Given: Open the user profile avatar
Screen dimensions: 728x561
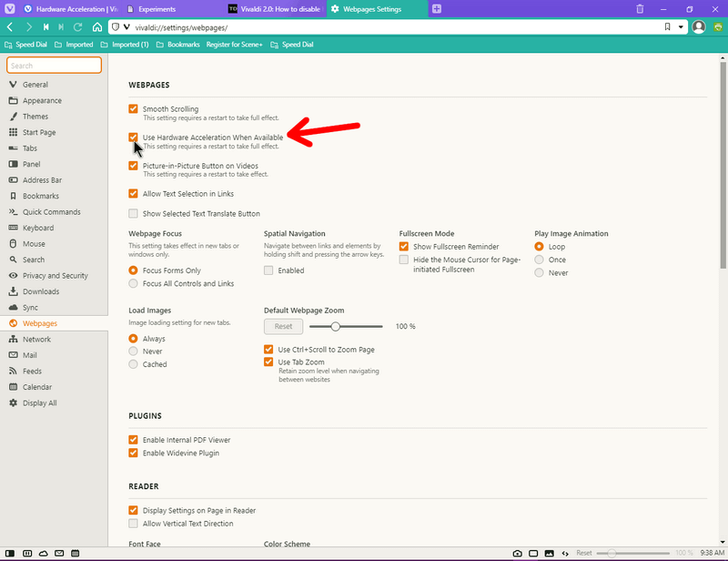Looking at the screenshot, I should pyautogui.click(x=699, y=27).
